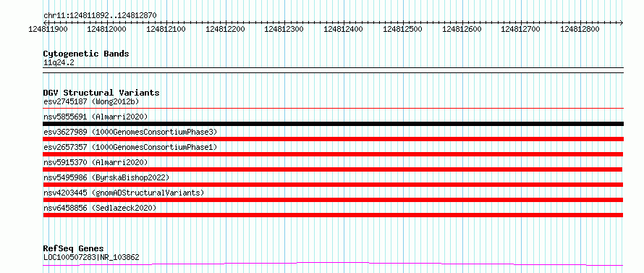This screenshot has height=273, width=644.
Task: Open variant nsv6458856 (Sedlazeck2020) label
Action: [100, 208]
